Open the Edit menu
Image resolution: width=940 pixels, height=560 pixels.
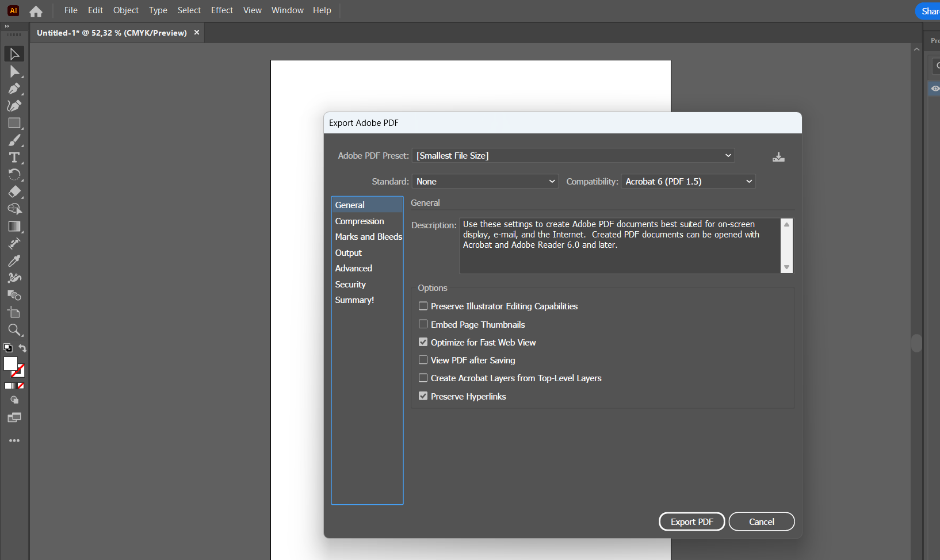pos(95,10)
